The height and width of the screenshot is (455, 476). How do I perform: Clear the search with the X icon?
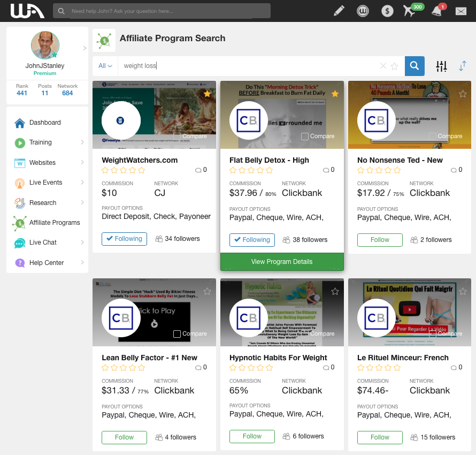click(383, 66)
